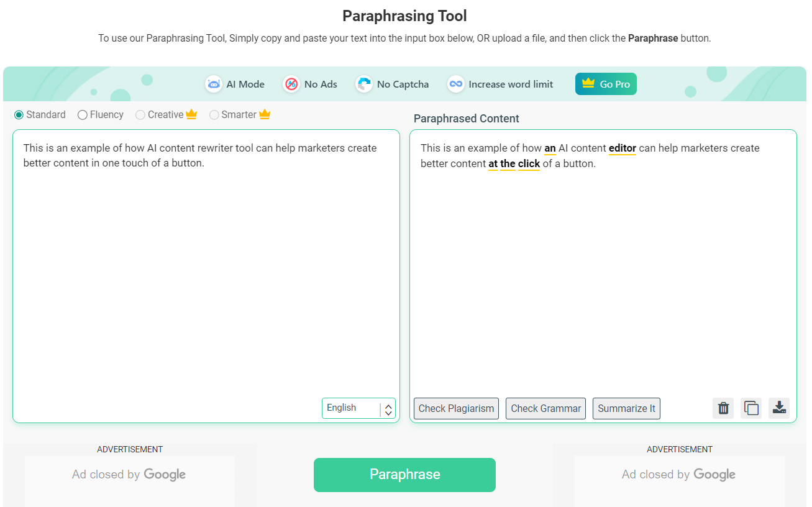Download result using the download icon
This screenshot has height=507, width=812.
click(779, 408)
